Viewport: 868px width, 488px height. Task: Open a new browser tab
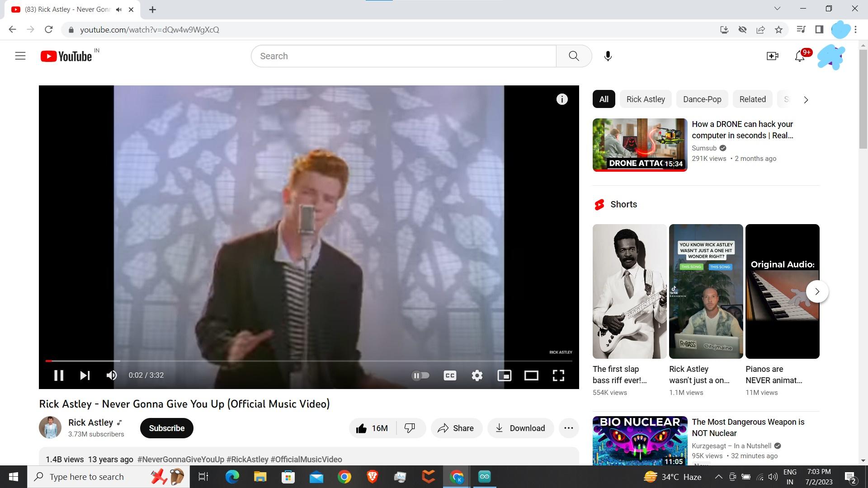(152, 9)
